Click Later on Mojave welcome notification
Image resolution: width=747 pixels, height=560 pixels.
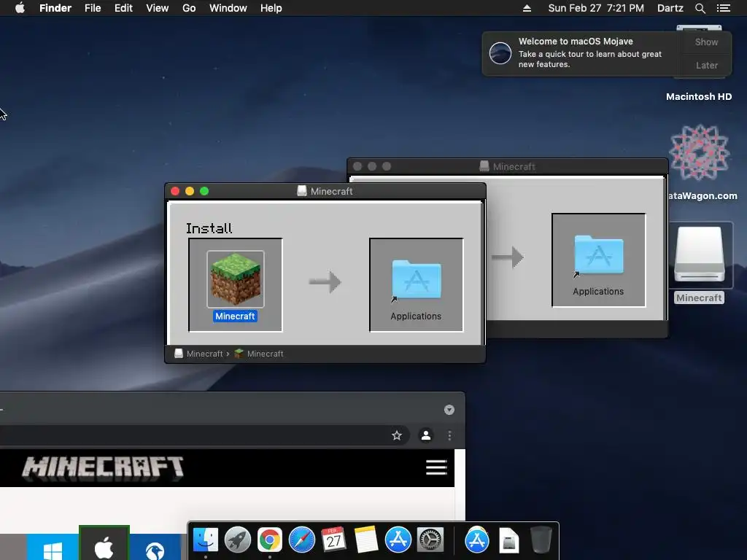(x=706, y=65)
